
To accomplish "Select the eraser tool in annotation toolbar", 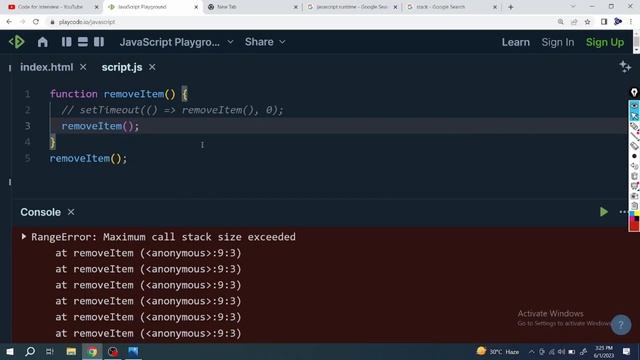I will click(634, 146).
